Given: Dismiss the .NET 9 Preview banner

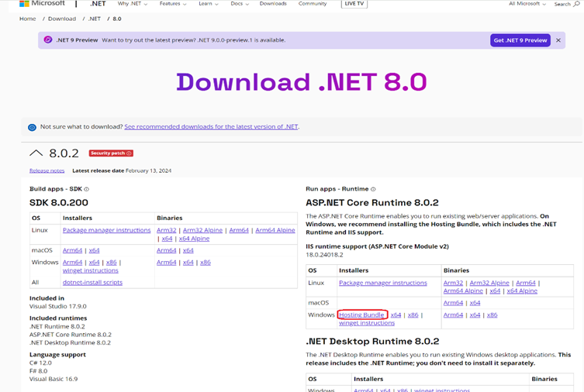Looking at the screenshot, I should click(558, 40).
